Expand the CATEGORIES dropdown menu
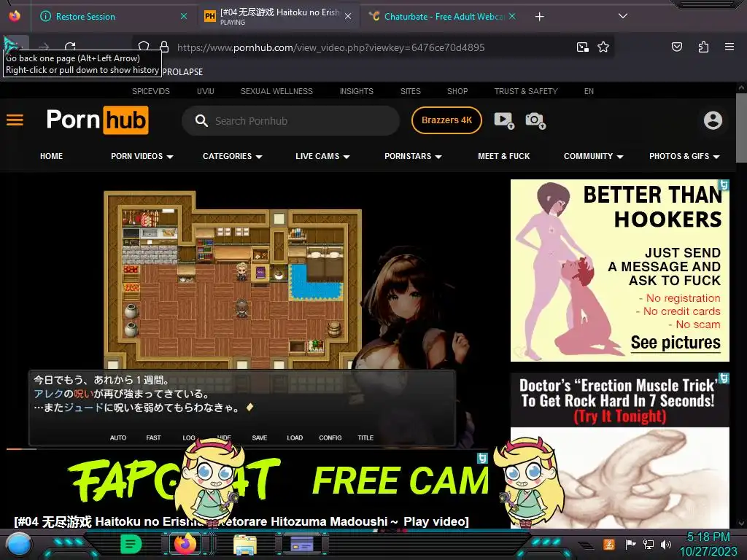This screenshot has width=747, height=560. point(233,156)
